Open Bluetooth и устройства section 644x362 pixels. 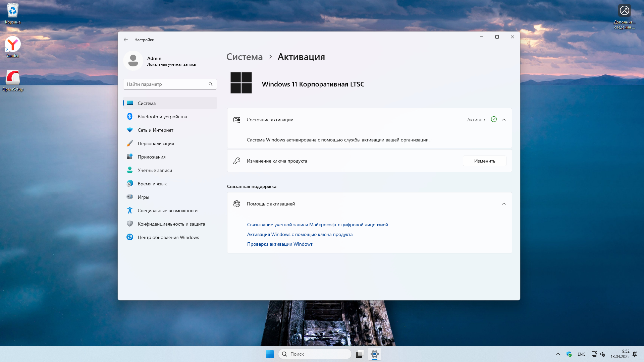click(162, 117)
